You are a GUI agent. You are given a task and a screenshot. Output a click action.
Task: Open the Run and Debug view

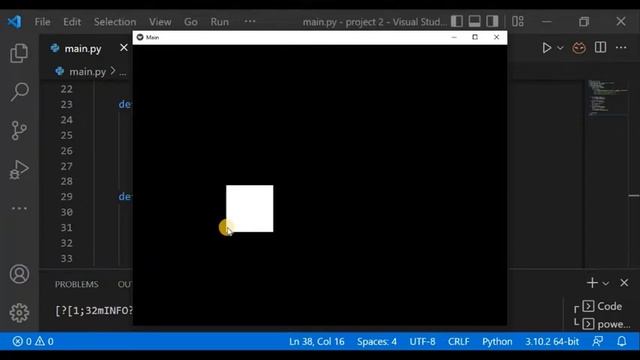click(19, 169)
